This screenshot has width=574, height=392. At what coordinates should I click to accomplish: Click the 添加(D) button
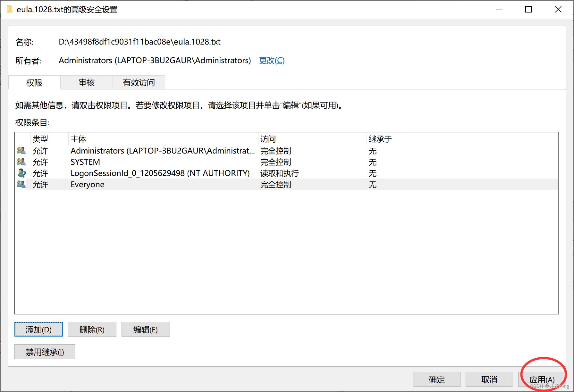point(38,329)
